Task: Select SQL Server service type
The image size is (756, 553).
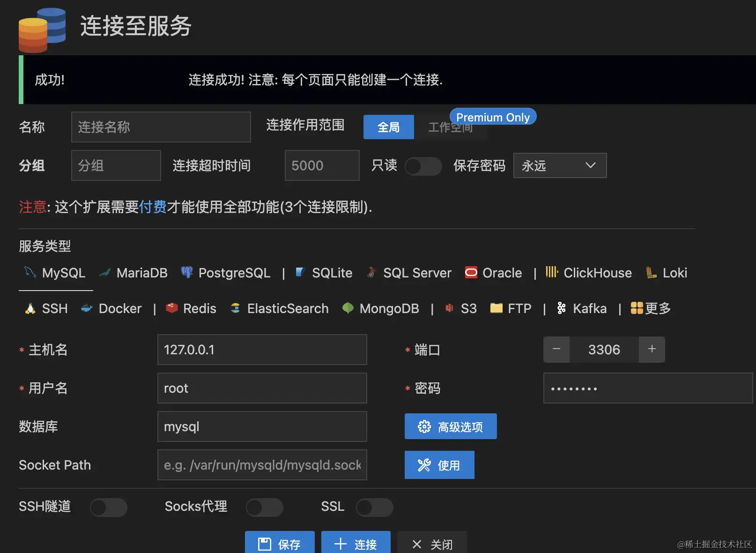Action: 409,273
